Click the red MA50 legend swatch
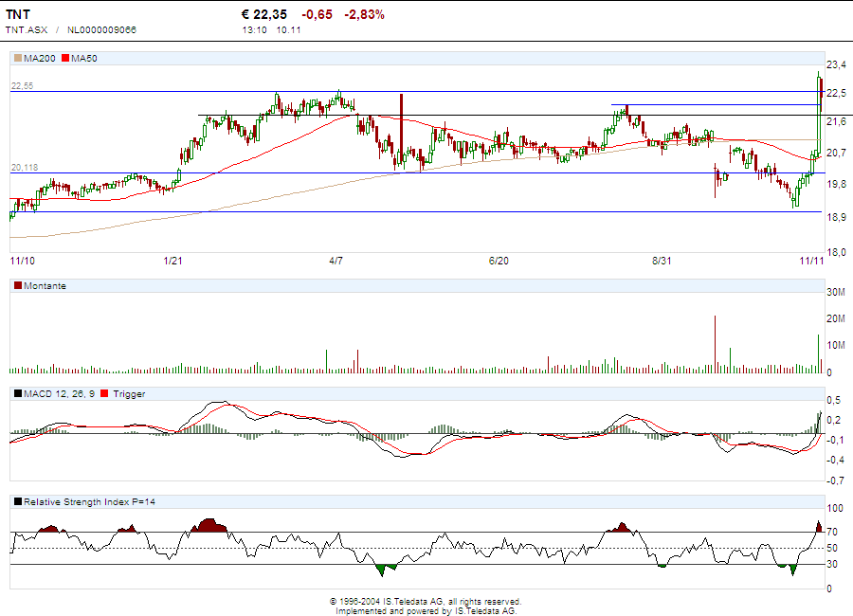This screenshot has width=853, height=616. pos(65,59)
